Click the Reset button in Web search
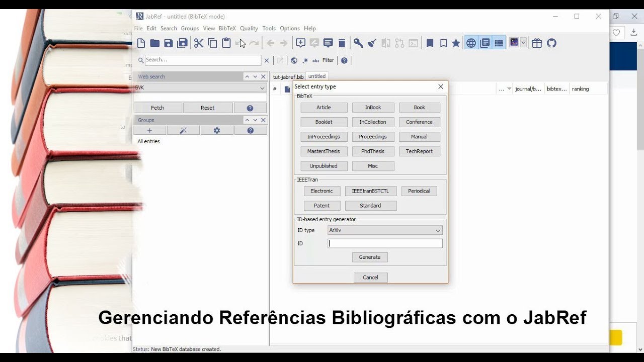Viewport: 644px width, 362px height. [207, 108]
